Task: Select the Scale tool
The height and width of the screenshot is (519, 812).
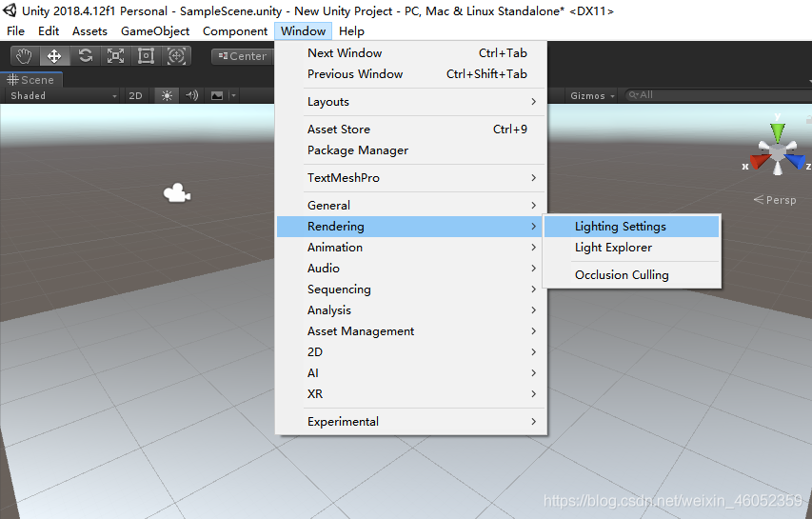Action: (115, 56)
